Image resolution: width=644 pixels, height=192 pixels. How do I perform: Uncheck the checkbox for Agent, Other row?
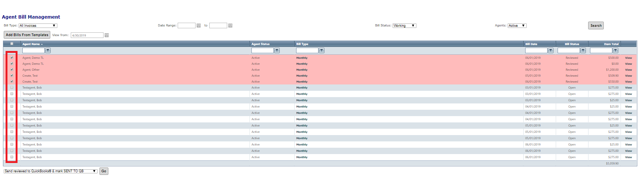[x=12, y=70]
